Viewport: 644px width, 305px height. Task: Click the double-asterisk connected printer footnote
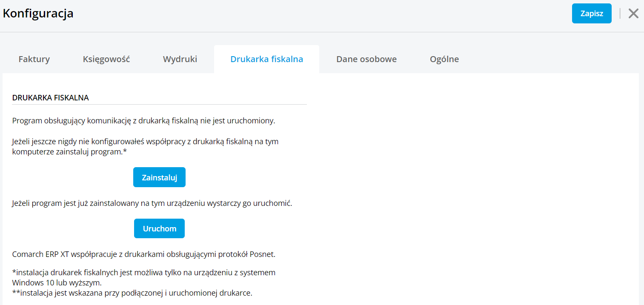point(132,293)
